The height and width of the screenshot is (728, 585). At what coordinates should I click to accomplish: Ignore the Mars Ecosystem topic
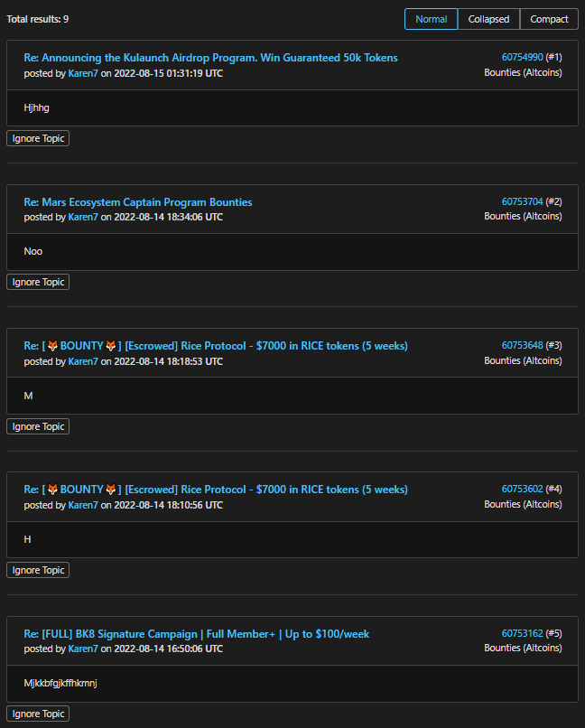pyautogui.click(x=38, y=282)
